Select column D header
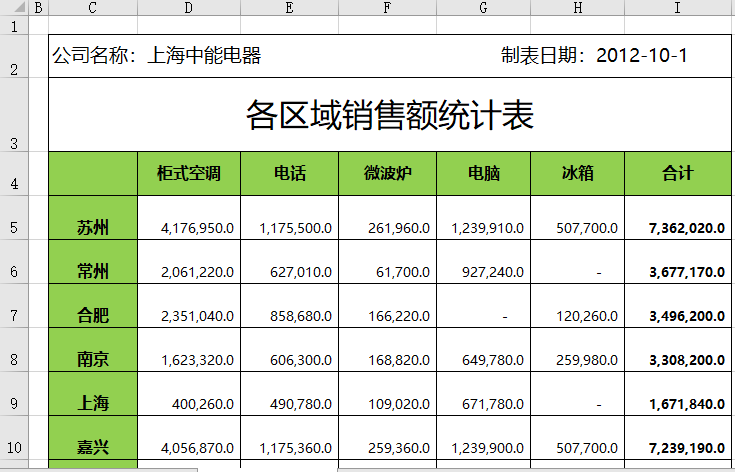Viewport: 735px width, 472px height. click(188, 8)
